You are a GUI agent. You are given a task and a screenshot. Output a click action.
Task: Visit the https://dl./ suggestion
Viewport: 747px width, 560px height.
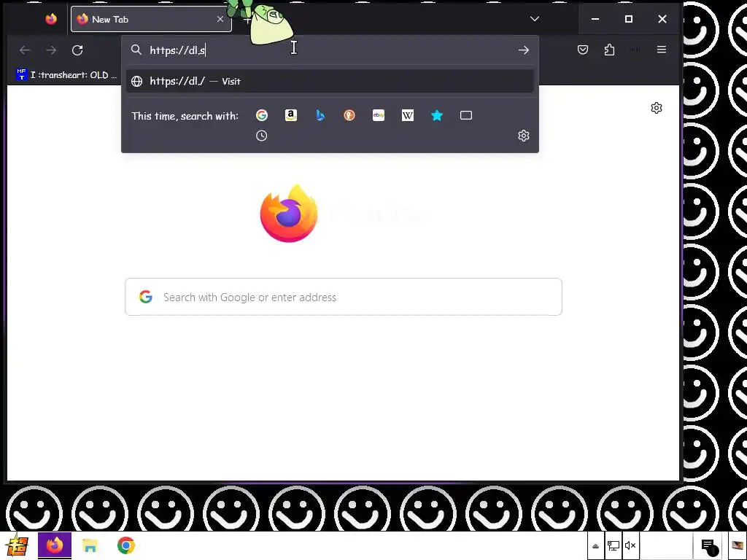(330, 82)
